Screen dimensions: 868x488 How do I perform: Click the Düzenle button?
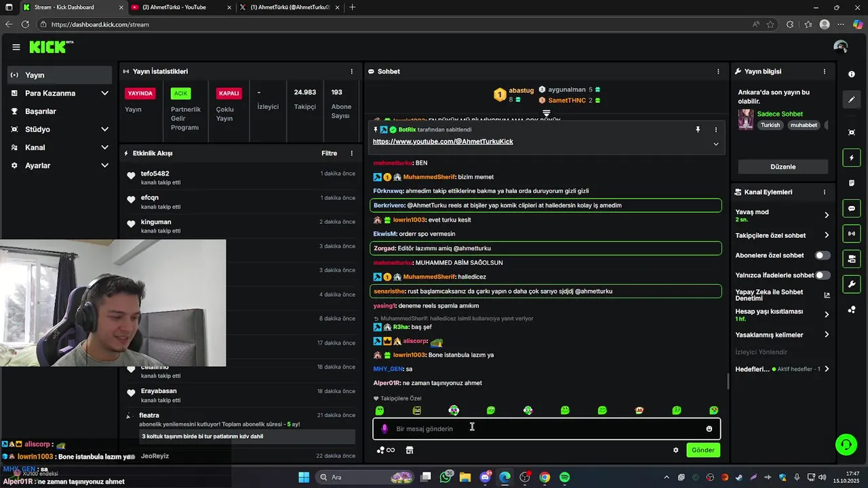point(783,167)
